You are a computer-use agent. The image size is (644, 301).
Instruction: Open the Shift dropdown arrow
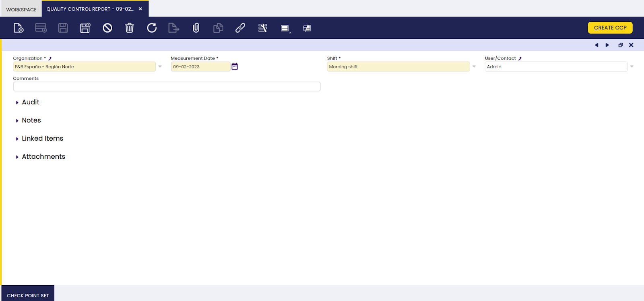tap(474, 66)
